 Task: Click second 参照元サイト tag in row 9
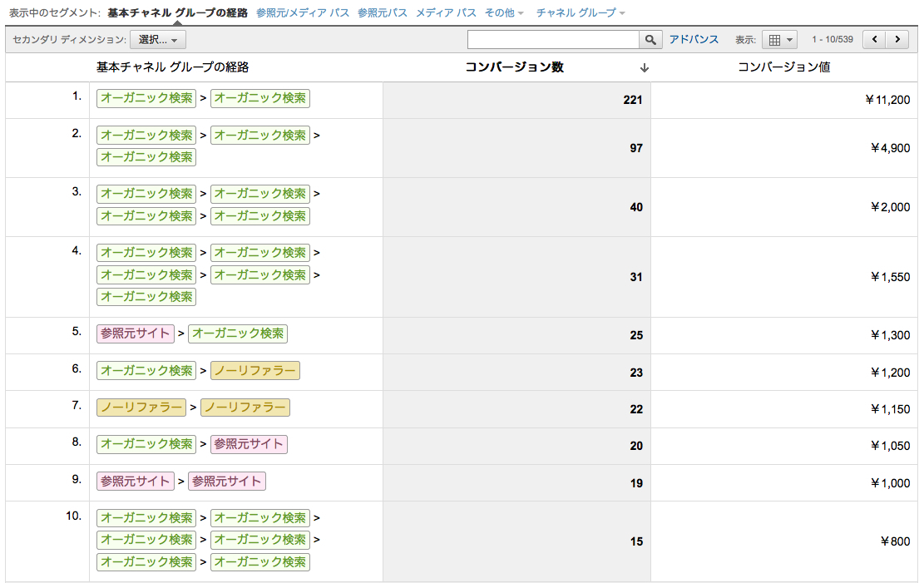coord(227,481)
